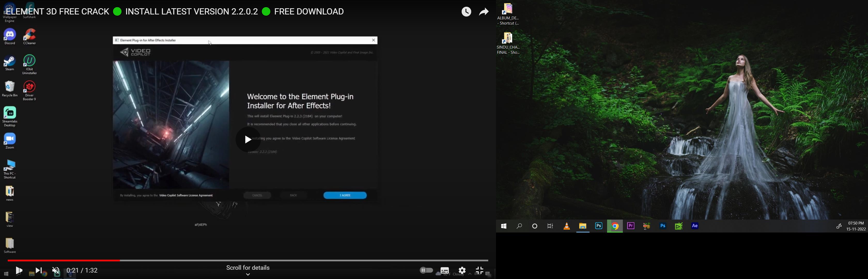Launch VLC media player from taskbar
This screenshot has width=868, height=279.
point(567,226)
